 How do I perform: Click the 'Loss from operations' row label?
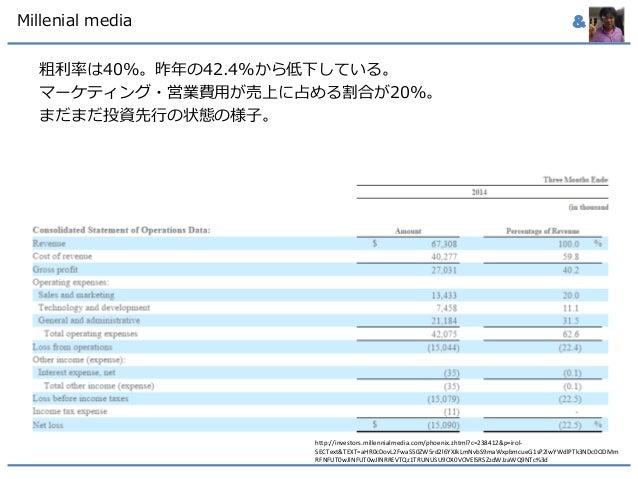point(72,347)
